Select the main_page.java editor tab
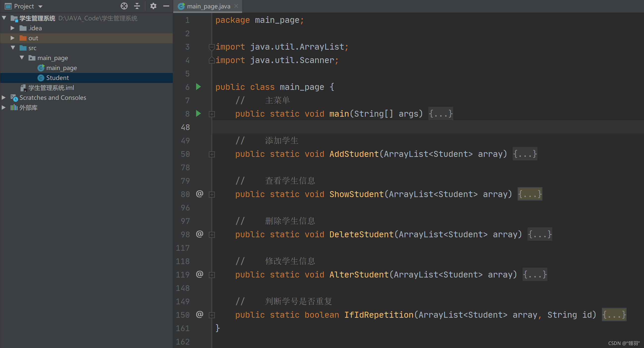644x348 pixels. (208, 6)
